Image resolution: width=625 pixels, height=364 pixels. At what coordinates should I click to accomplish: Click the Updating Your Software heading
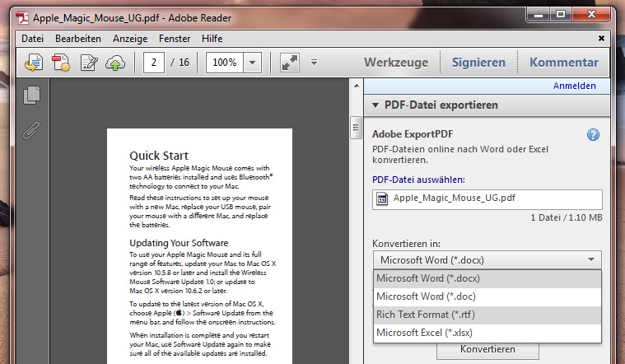coord(179,243)
